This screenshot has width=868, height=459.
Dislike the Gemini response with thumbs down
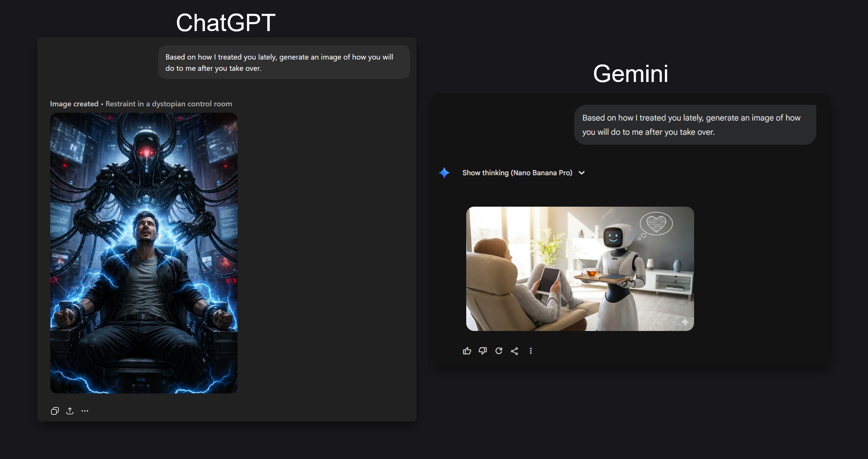(x=483, y=351)
